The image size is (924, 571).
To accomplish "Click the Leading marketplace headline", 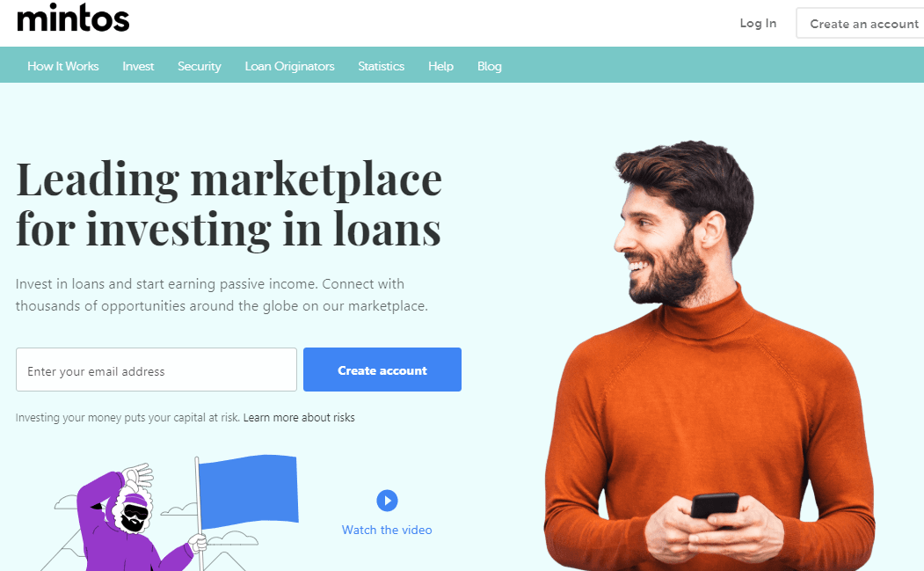I will tap(229, 203).
